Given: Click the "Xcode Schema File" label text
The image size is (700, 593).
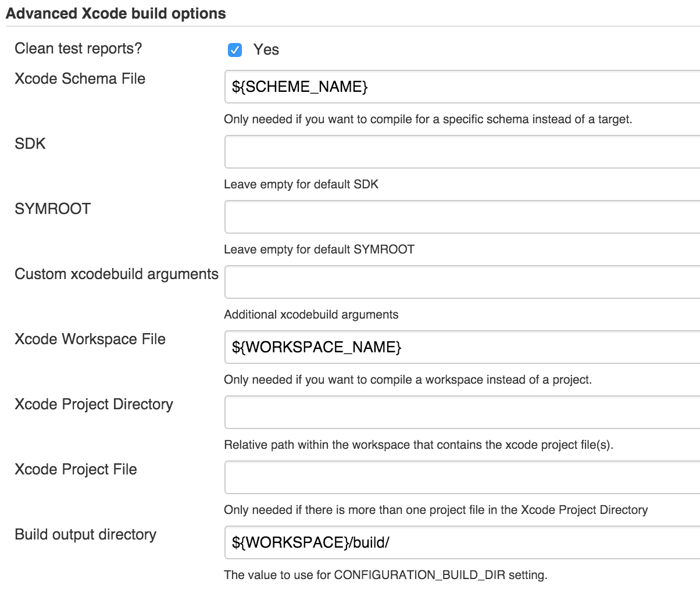Looking at the screenshot, I should point(80,78).
